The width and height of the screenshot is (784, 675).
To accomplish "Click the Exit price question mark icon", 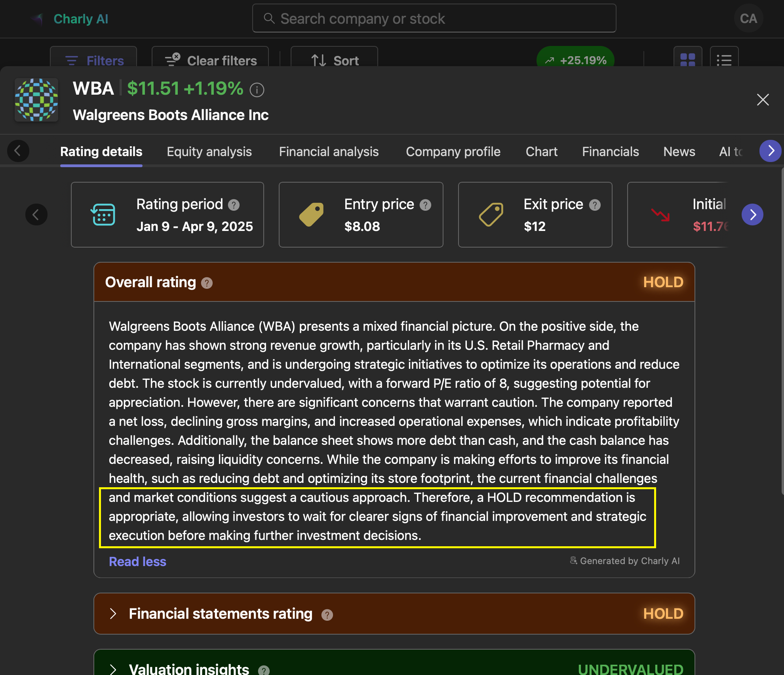I will coord(595,205).
